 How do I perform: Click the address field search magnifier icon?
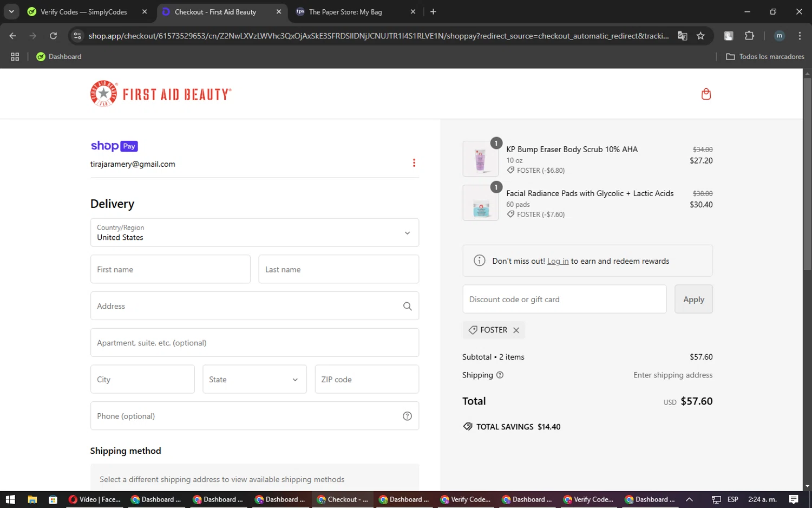(x=408, y=306)
